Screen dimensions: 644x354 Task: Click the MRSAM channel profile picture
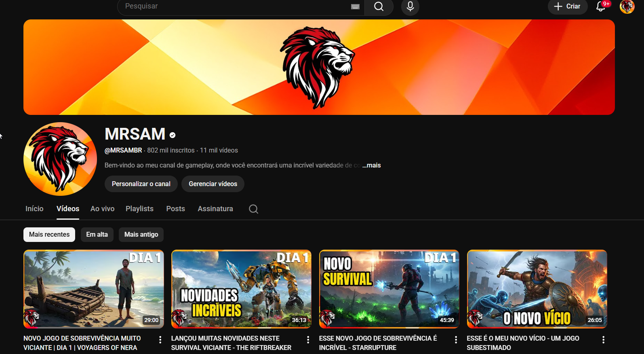click(x=60, y=159)
